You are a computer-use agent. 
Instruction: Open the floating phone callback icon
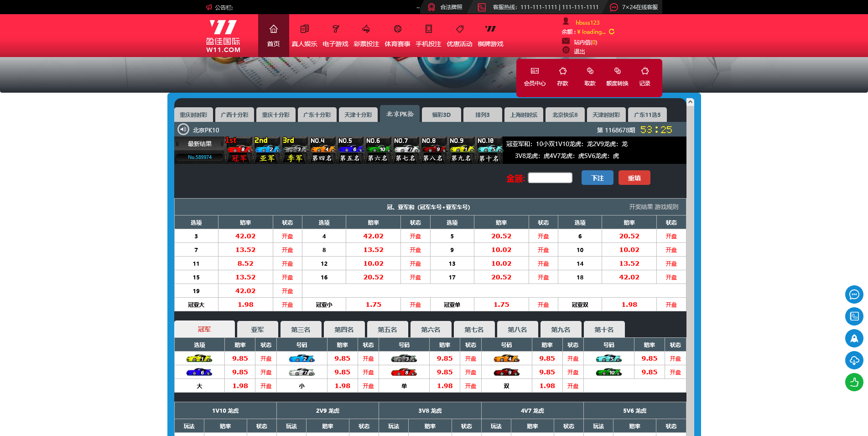point(854,316)
